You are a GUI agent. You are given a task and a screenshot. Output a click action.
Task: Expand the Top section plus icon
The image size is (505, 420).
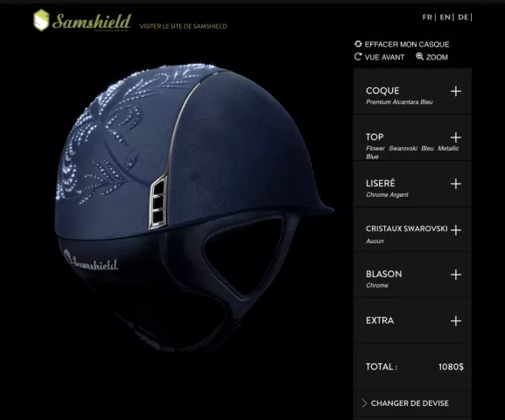(456, 137)
